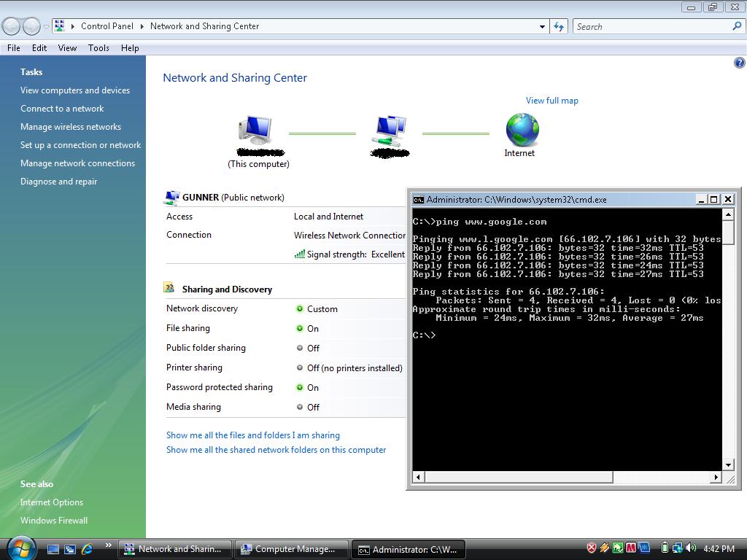
Task: Toggle Printer sharing Off indicator
Action: (300, 367)
